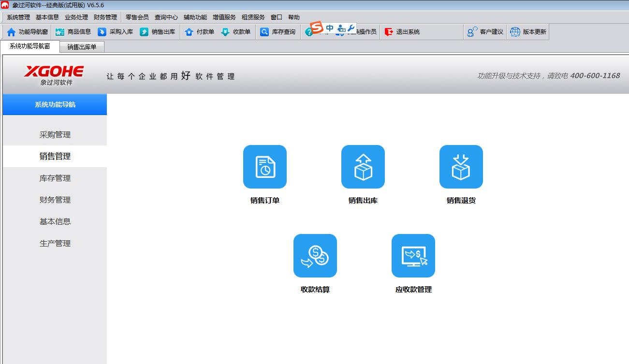Select 生产管理 in the navigation sidebar
629x364 pixels.
coord(55,244)
